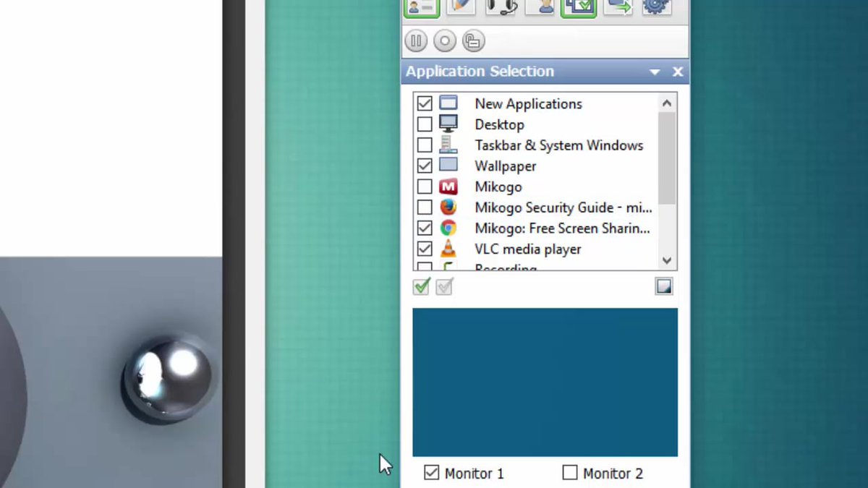Open the file transfer arrow icon

pos(618,7)
